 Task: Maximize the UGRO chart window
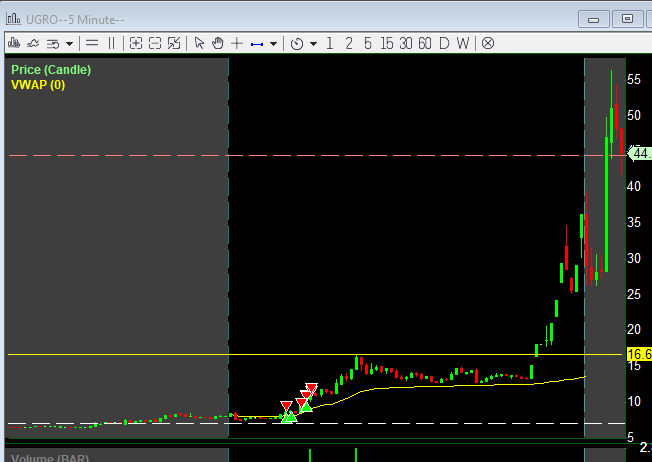[627, 19]
